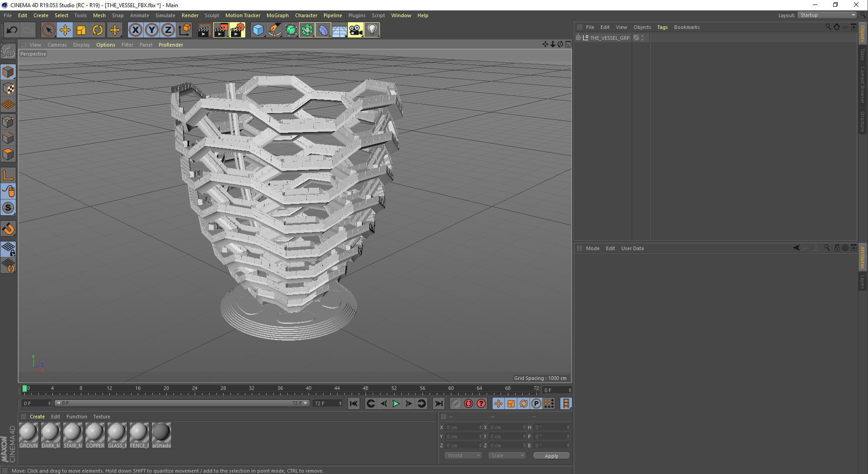868x474 pixels.
Task: Switch to Model mode
Action: coord(8,72)
